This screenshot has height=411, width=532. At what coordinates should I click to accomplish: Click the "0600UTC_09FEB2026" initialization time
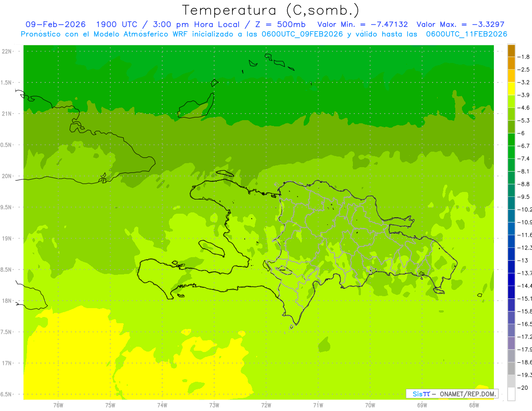[x=302, y=34]
